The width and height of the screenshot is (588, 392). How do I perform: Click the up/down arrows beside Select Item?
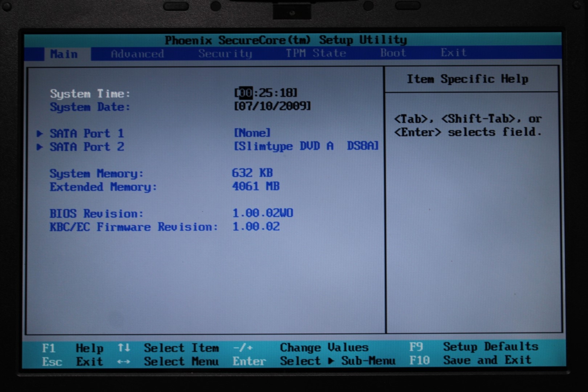coord(124,348)
